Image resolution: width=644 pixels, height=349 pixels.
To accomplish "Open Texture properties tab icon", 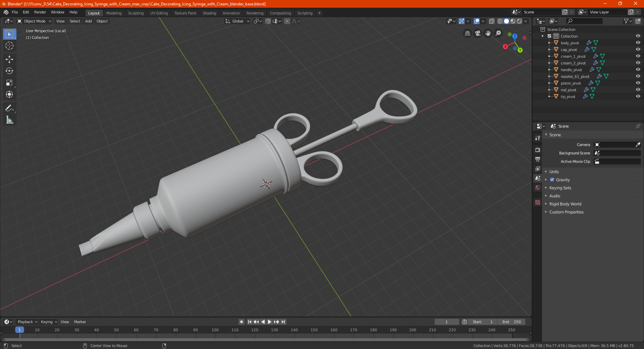I will point(538,202).
